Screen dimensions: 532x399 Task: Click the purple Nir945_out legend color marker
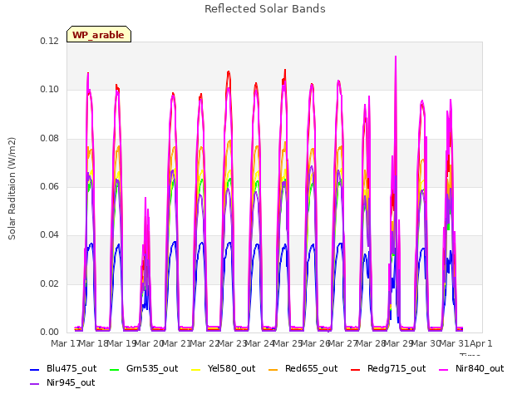coord(35,384)
